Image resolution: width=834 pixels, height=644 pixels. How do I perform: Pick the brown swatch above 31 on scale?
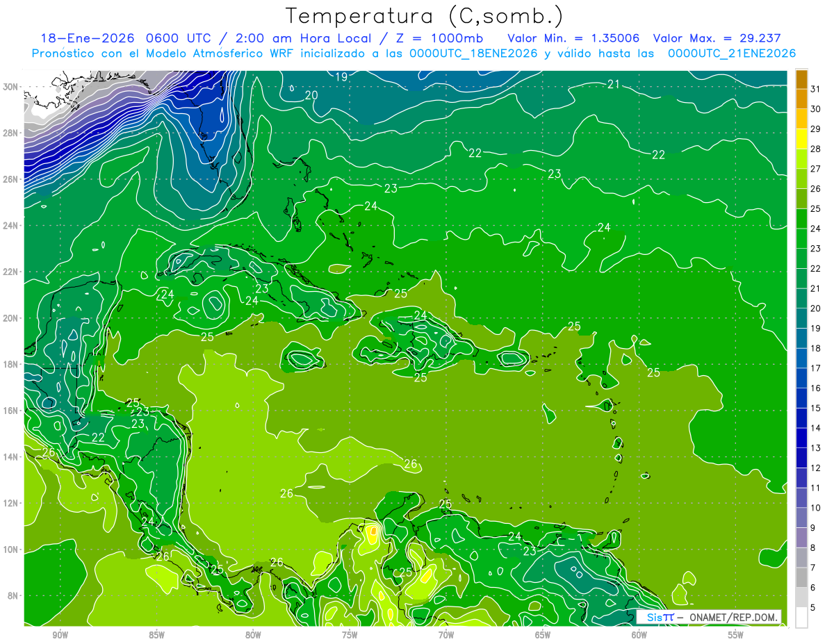pos(801,79)
